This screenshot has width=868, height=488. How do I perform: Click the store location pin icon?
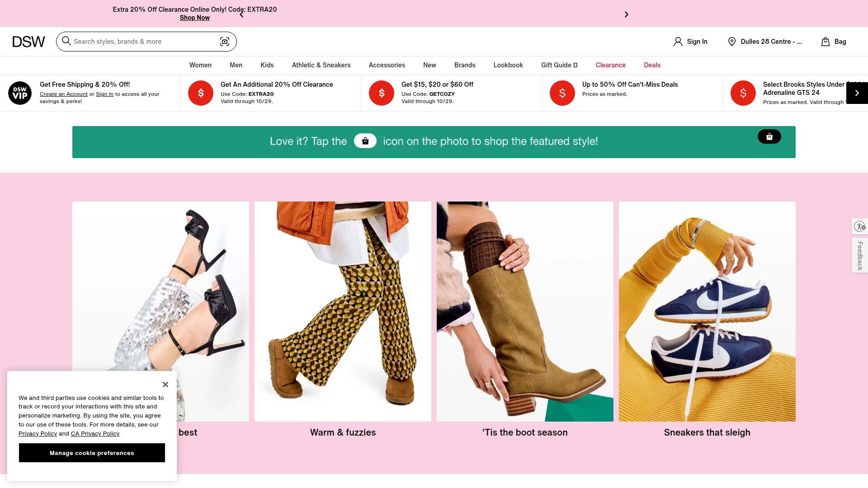(731, 42)
